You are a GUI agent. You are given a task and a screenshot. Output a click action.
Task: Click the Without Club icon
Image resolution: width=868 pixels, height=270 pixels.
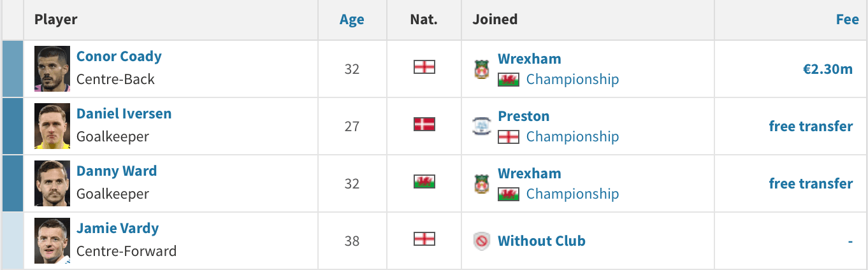coord(481,241)
